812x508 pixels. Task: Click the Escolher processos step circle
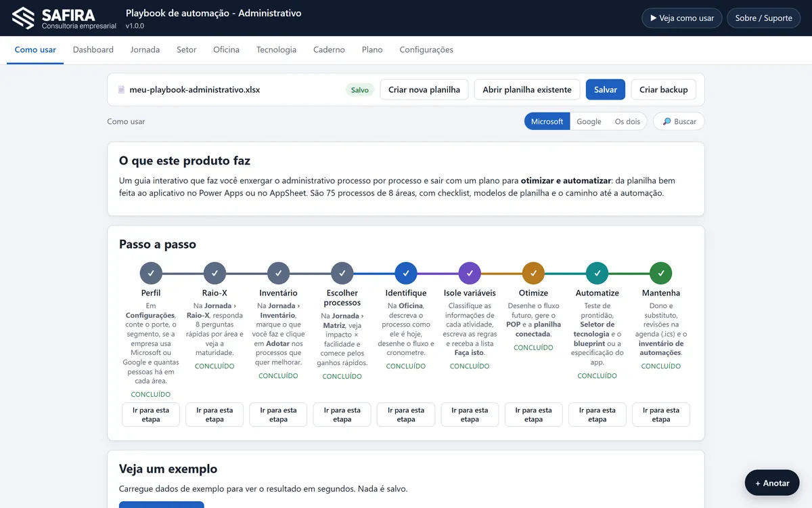click(342, 273)
